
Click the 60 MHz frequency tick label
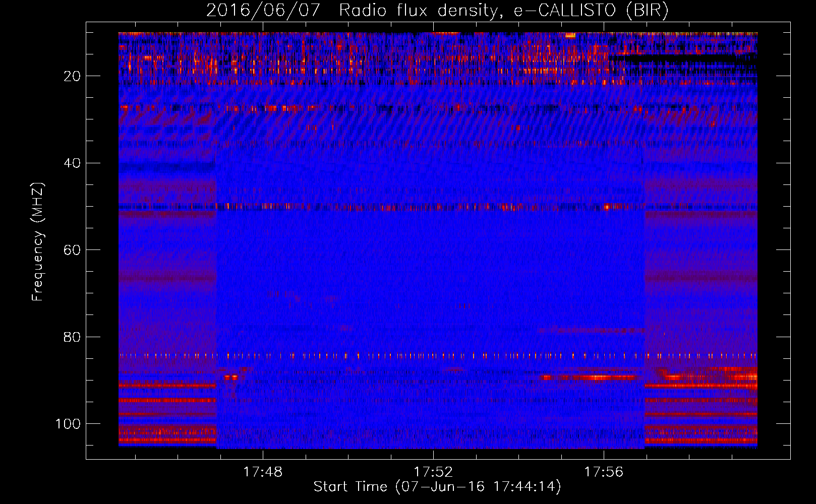pyautogui.click(x=73, y=250)
